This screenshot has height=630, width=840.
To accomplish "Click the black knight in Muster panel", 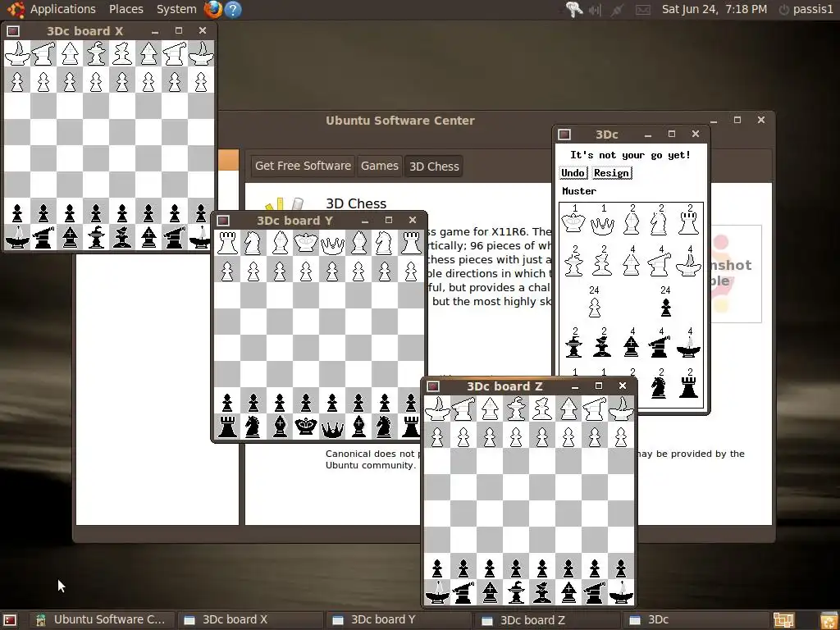I will 659,387.
